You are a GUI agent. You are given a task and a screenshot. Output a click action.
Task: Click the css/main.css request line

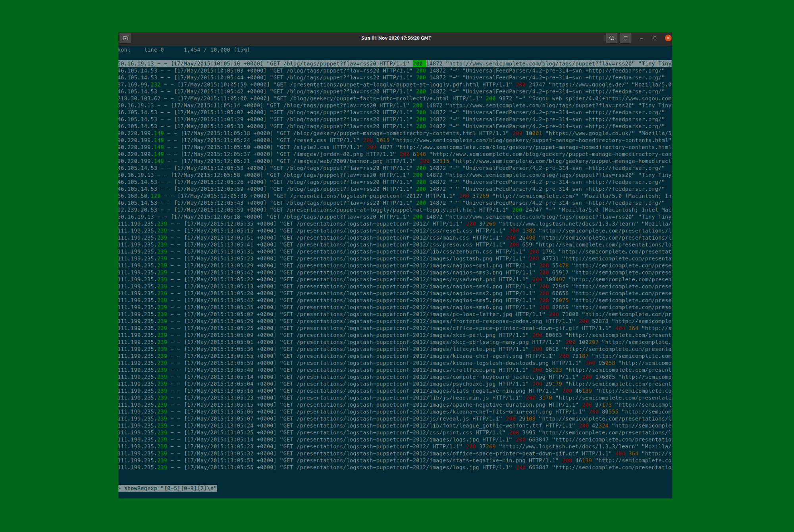click(395, 238)
